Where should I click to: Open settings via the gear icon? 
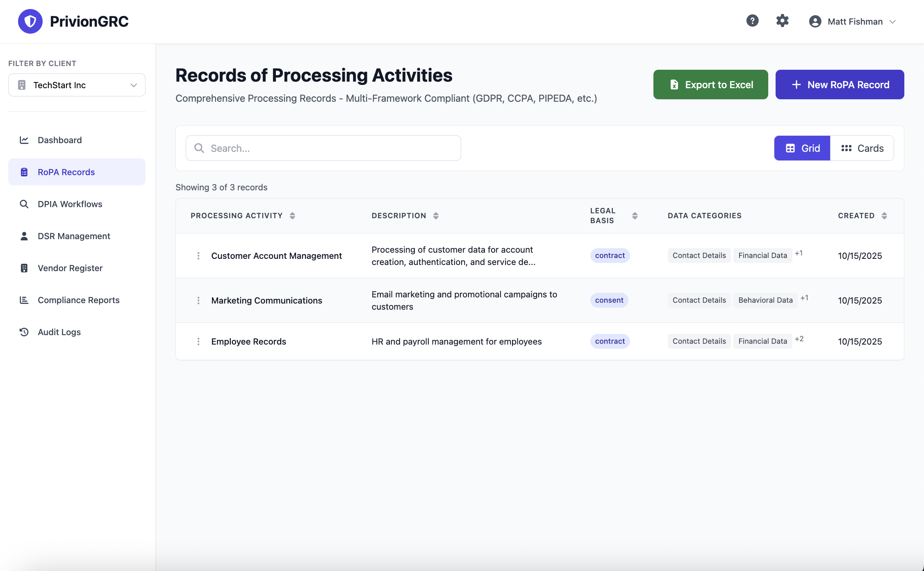782,21
